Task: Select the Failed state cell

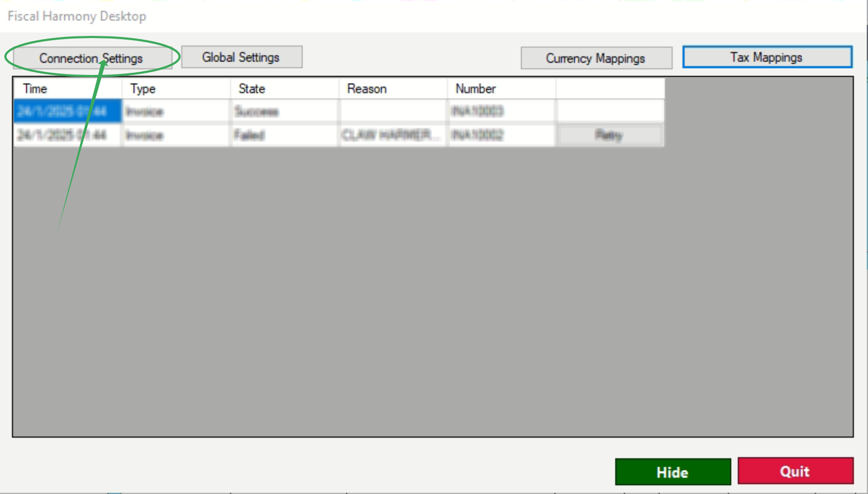Action: [285, 135]
